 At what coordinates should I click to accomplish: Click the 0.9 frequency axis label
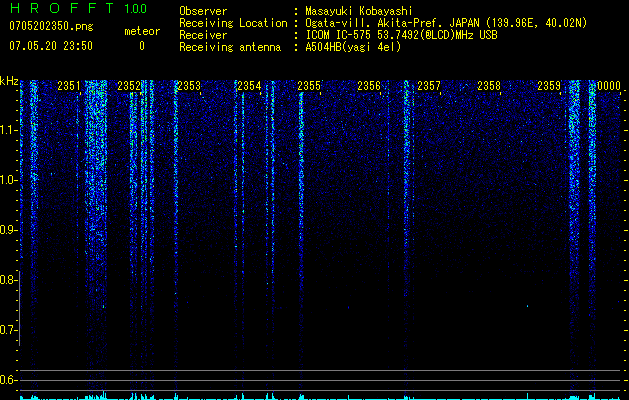9,230
